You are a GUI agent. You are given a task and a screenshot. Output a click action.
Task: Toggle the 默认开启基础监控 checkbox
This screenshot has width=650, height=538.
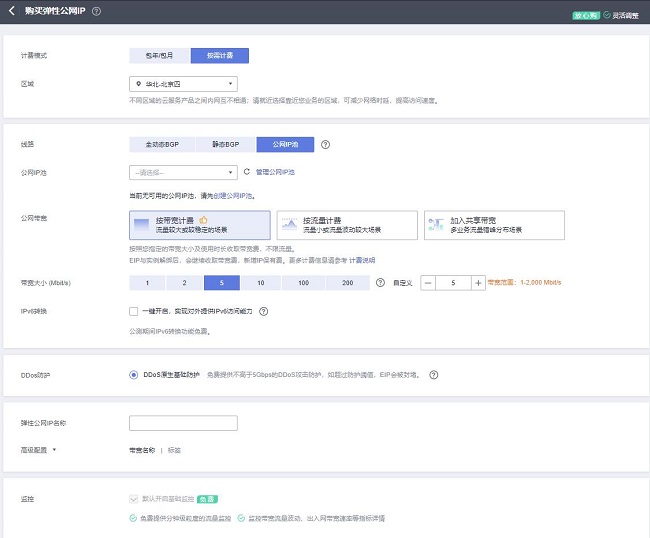[134, 498]
